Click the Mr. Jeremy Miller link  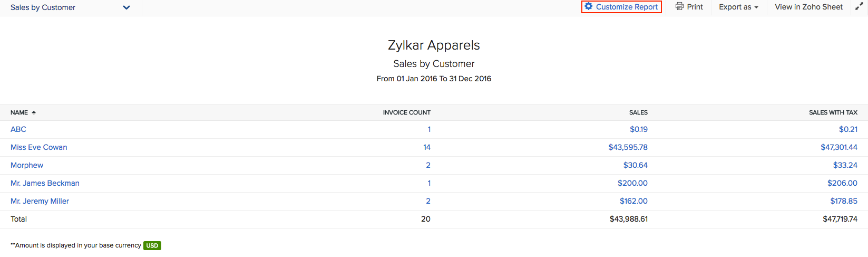(40, 201)
